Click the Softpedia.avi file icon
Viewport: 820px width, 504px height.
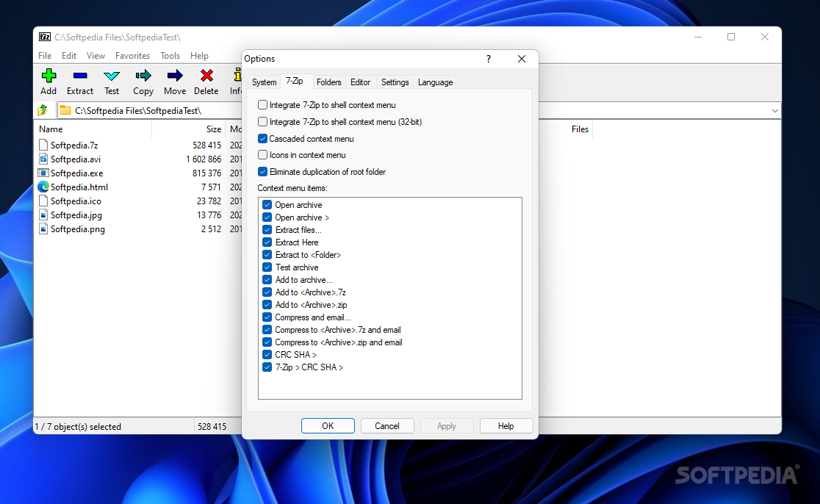point(43,159)
